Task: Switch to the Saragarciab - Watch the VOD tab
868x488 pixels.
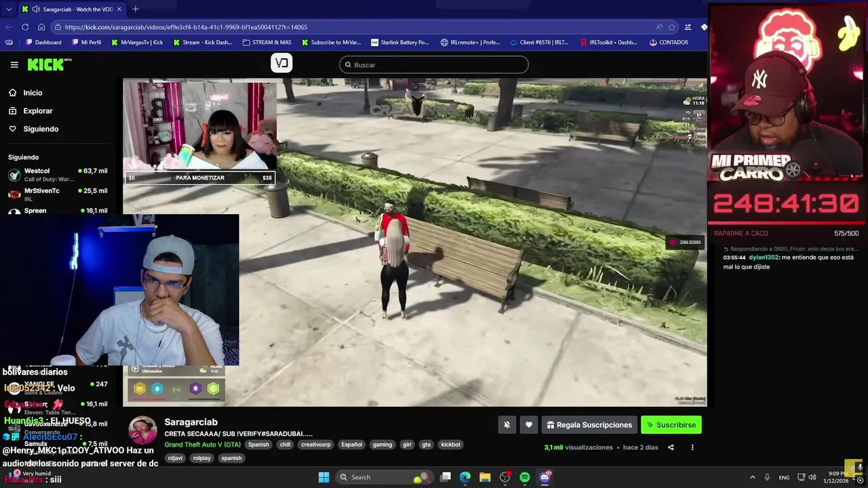Action: click(x=73, y=9)
